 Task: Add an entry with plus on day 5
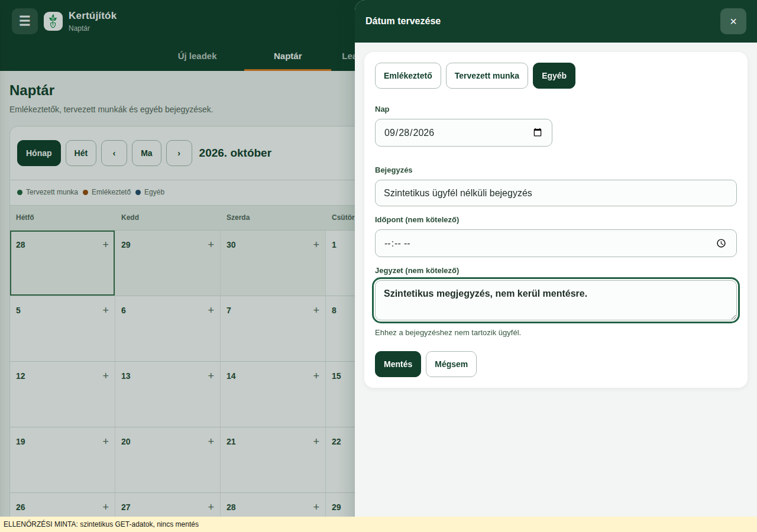(x=106, y=310)
